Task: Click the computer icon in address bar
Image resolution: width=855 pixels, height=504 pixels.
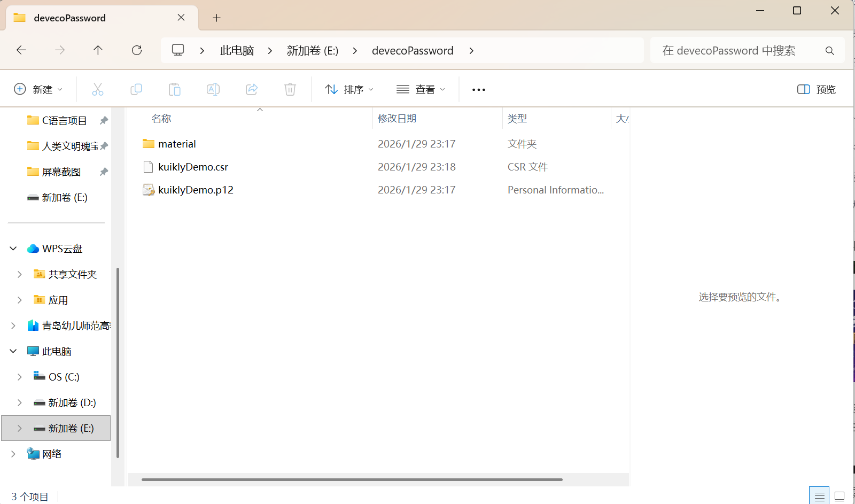Action: click(x=178, y=50)
